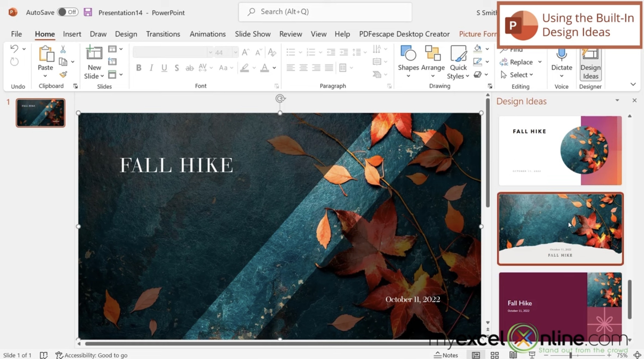
Task: Toggle Align Left paragraph button
Action: click(291, 67)
